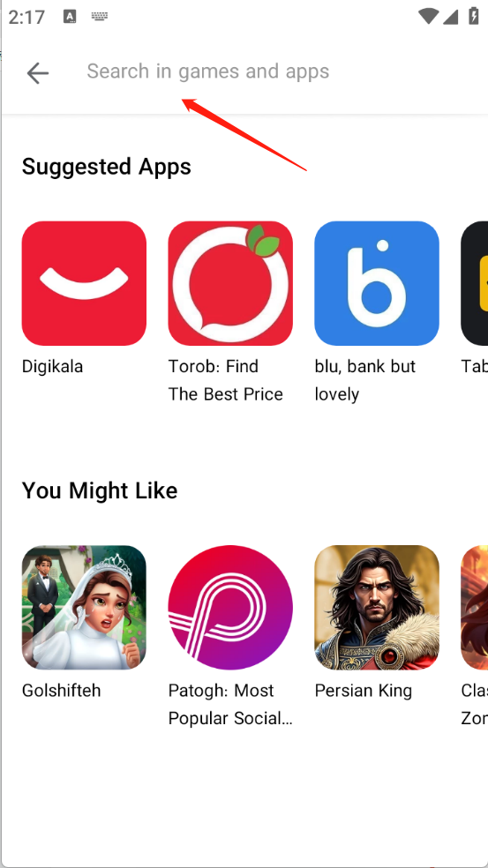
Task: Tap the battery icon in status bar
Action: point(474,16)
